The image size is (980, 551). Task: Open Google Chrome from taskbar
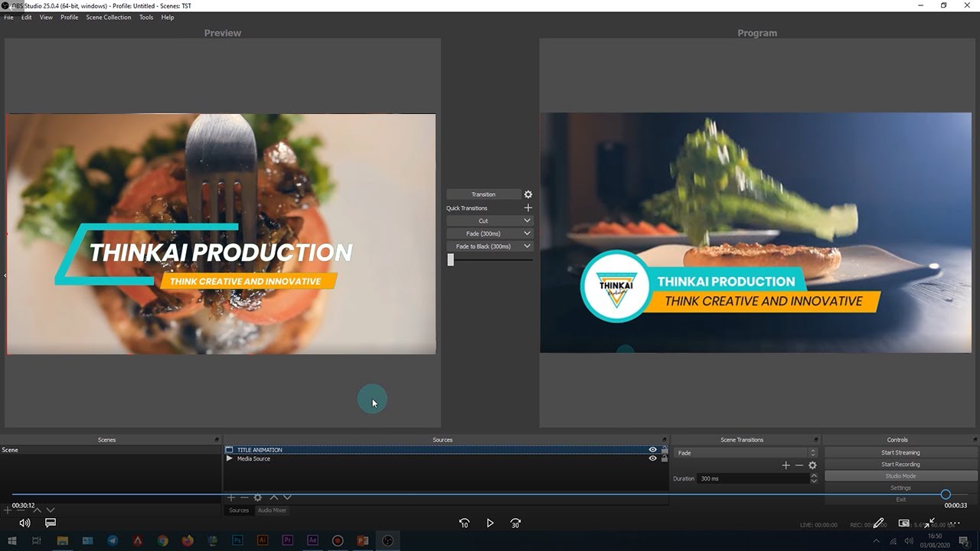coord(163,541)
